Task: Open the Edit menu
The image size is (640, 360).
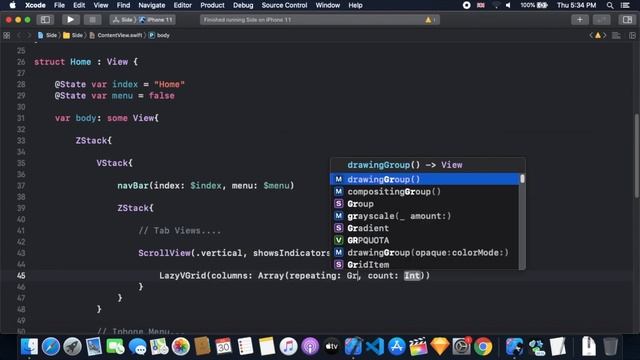Action: point(79,5)
